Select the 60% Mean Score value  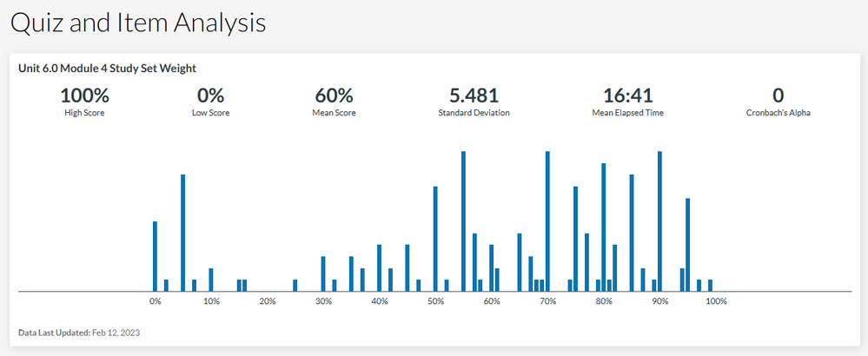coord(334,96)
